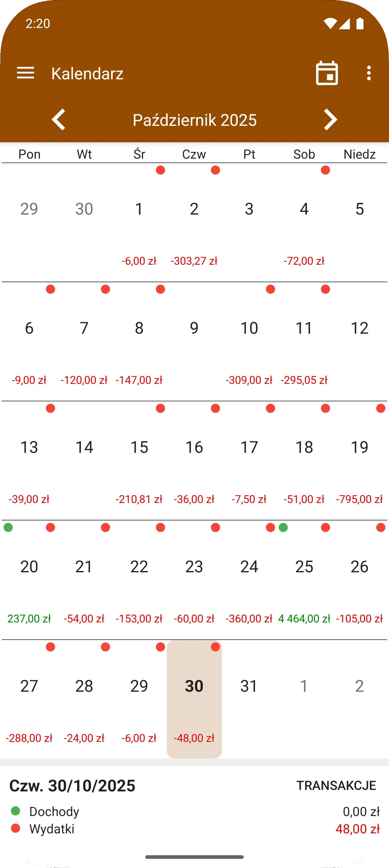Advance to next month arrow
Screen dimensions: 389x868
pyautogui.click(x=330, y=120)
